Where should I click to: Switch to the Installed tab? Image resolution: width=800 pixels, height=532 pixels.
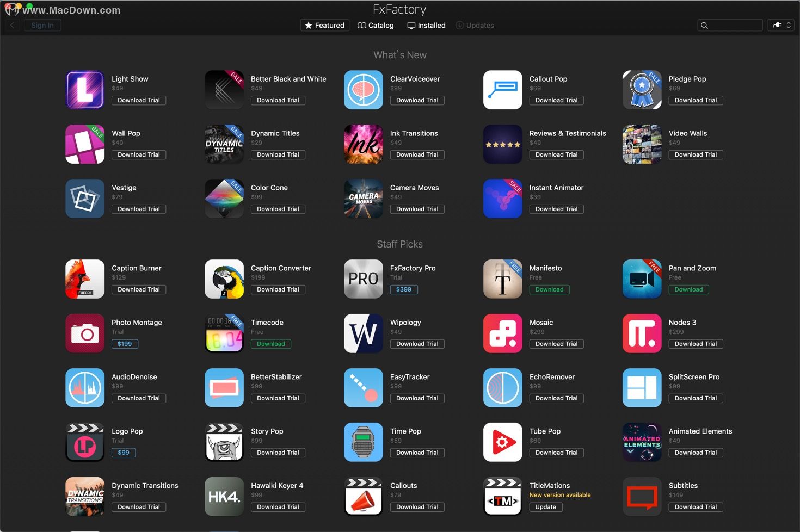tap(427, 26)
